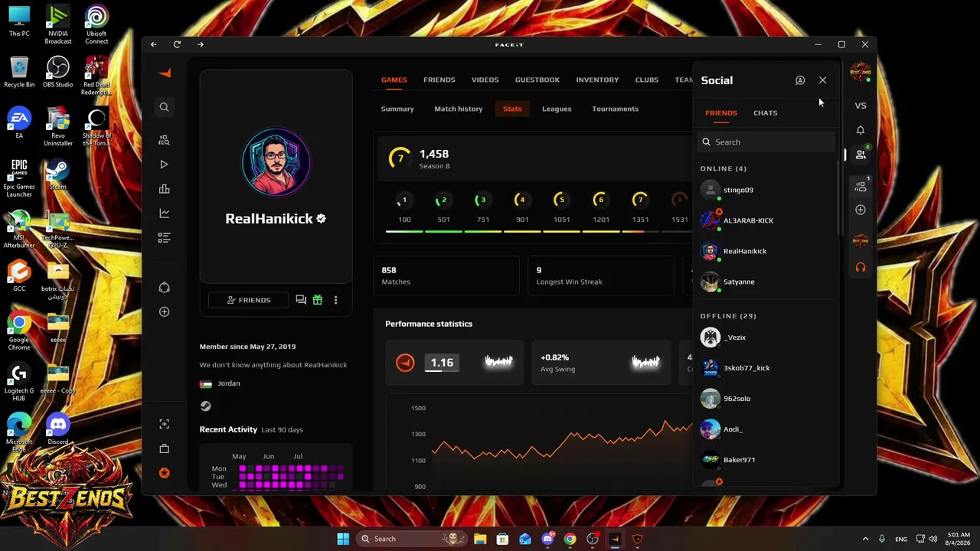Viewport: 980px width, 551px height.
Task: Open the notifications bell
Action: click(x=861, y=130)
